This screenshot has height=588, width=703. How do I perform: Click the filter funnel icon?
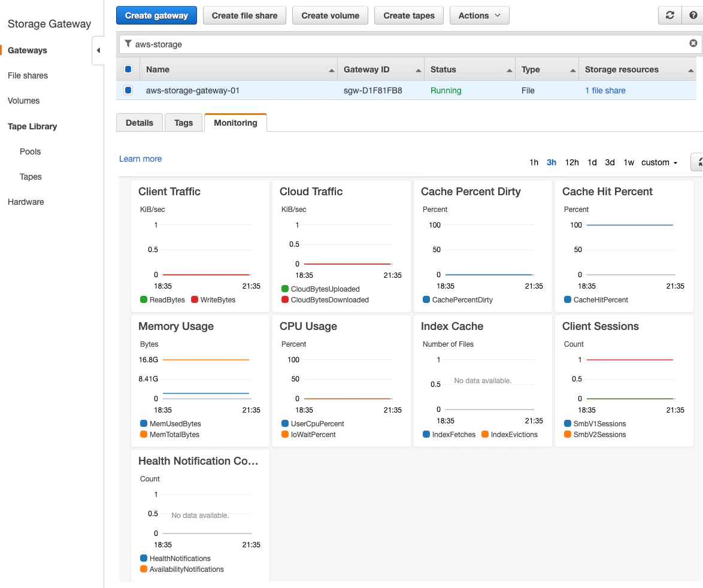coord(128,44)
